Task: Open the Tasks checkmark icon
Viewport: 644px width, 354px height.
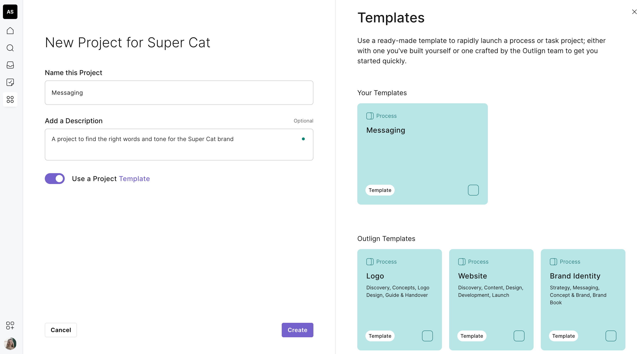Action: (x=10, y=82)
